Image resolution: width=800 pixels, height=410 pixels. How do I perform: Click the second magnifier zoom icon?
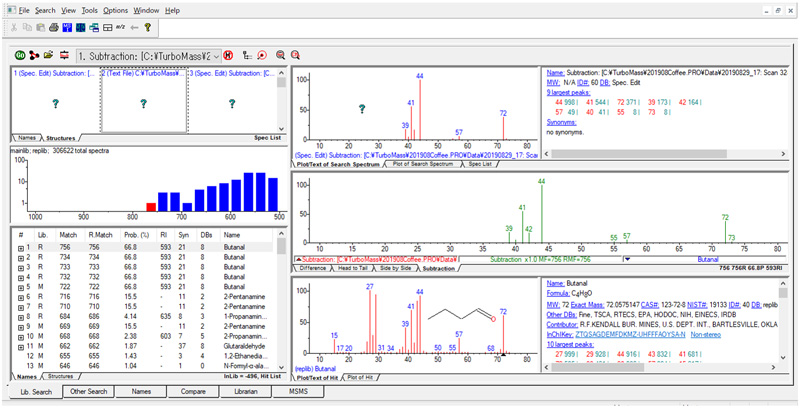(295, 55)
